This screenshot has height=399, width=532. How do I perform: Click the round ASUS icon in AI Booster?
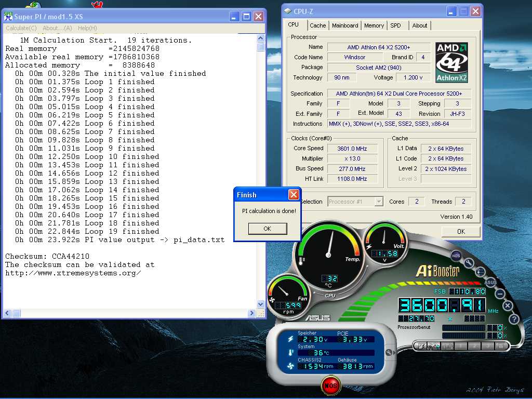coord(490,282)
